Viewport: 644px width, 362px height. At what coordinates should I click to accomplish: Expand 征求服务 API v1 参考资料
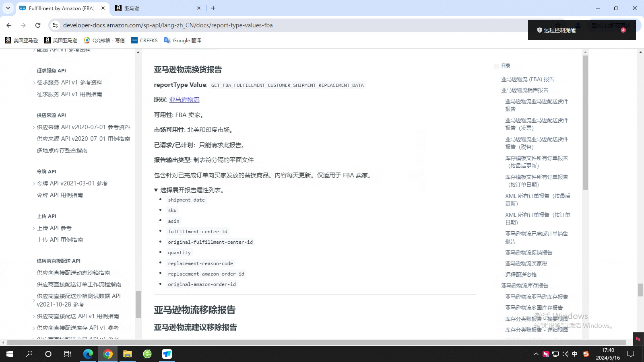(34, 83)
